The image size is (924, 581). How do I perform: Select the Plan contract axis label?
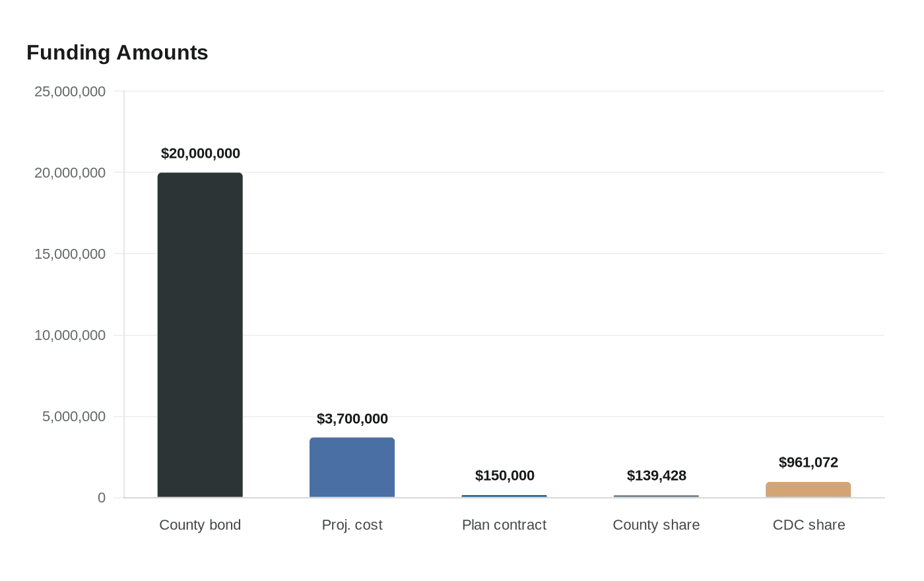tap(504, 525)
